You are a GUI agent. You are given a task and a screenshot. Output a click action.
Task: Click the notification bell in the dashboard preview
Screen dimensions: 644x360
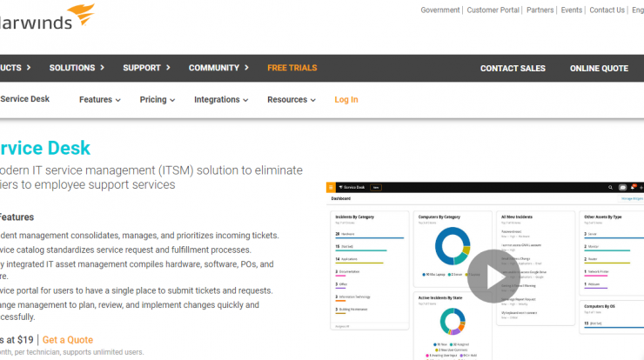coord(633,187)
